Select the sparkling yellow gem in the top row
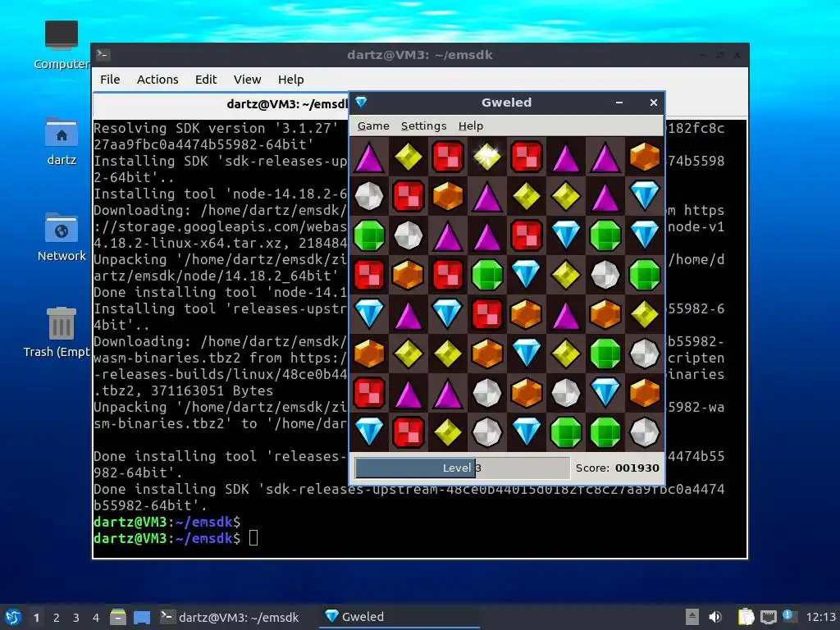840x630 pixels. (487, 157)
